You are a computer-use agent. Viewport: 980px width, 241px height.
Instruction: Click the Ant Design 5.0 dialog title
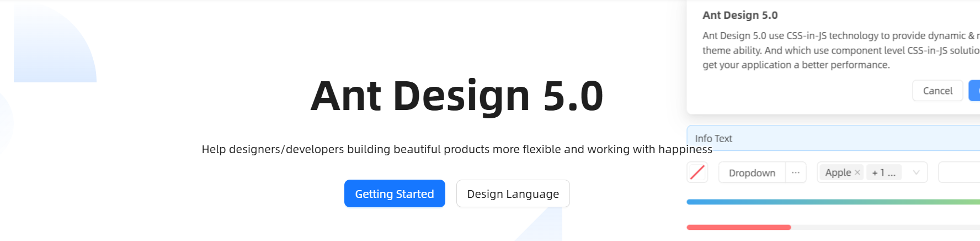[x=740, y=15]
